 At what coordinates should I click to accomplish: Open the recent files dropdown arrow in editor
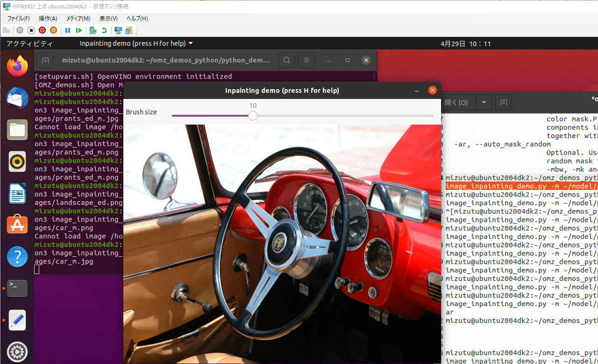coord(484,102)
